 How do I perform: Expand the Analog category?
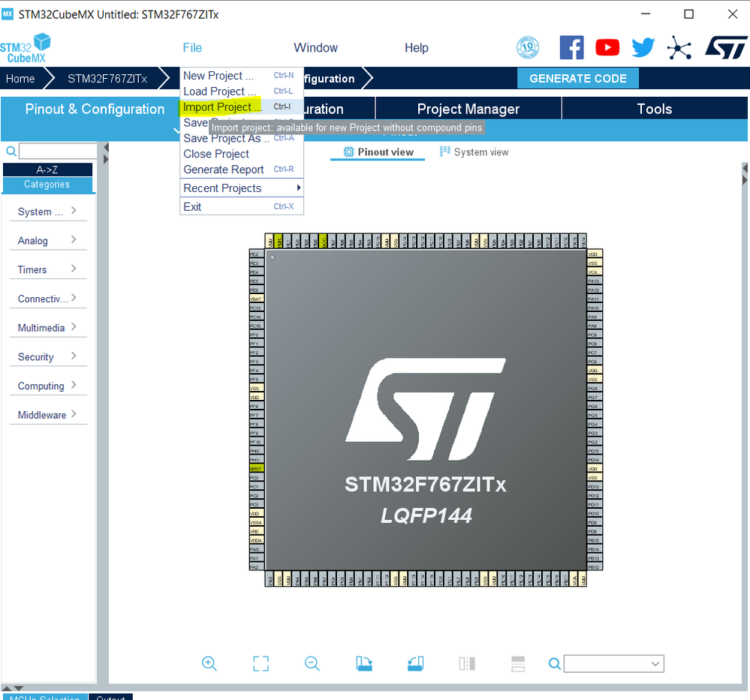(48, 241)
